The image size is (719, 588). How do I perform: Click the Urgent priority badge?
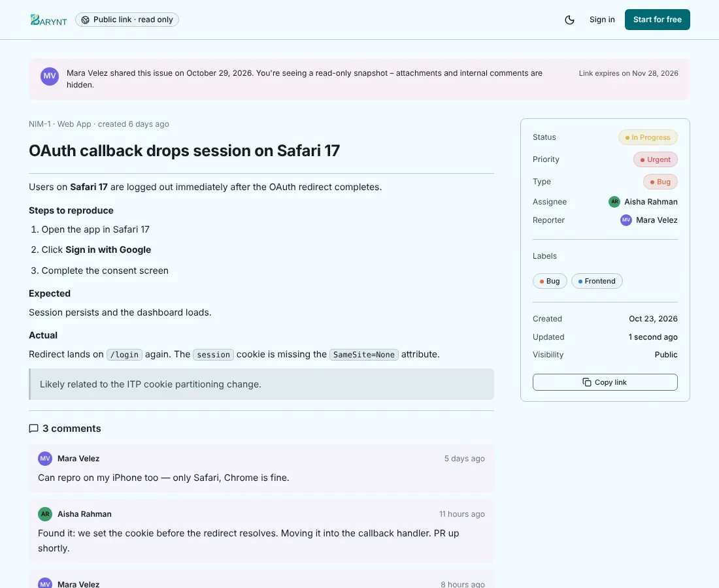point(655,159)
